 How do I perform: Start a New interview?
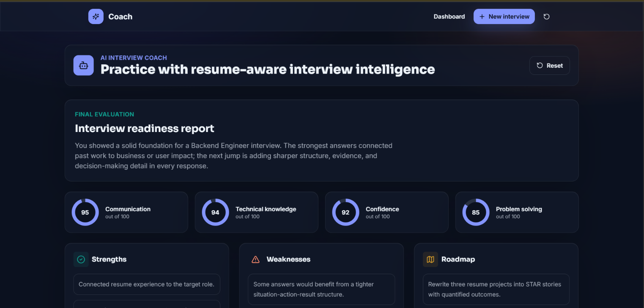(504, 16)
